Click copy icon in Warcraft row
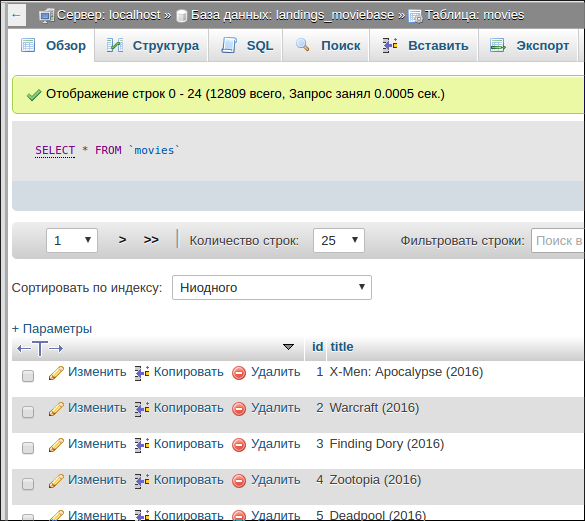The image size is (585, 521). 142,409
